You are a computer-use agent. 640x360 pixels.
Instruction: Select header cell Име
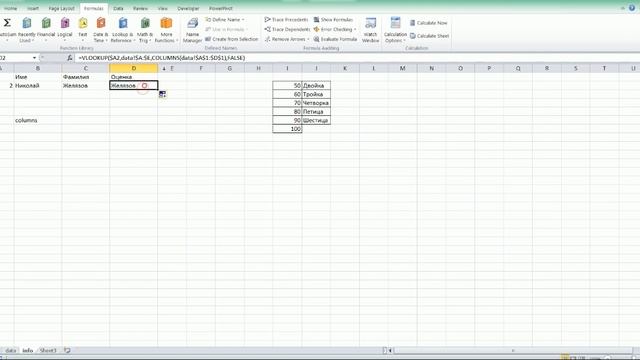click(x=38, y=77)
